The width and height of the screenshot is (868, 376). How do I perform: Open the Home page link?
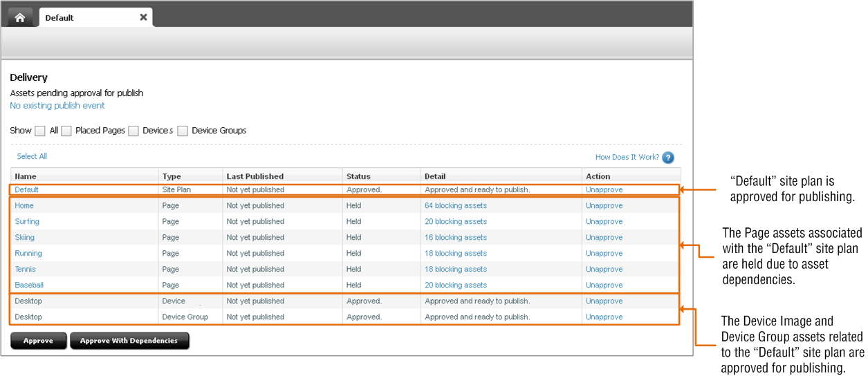click(x=24, y=205)
